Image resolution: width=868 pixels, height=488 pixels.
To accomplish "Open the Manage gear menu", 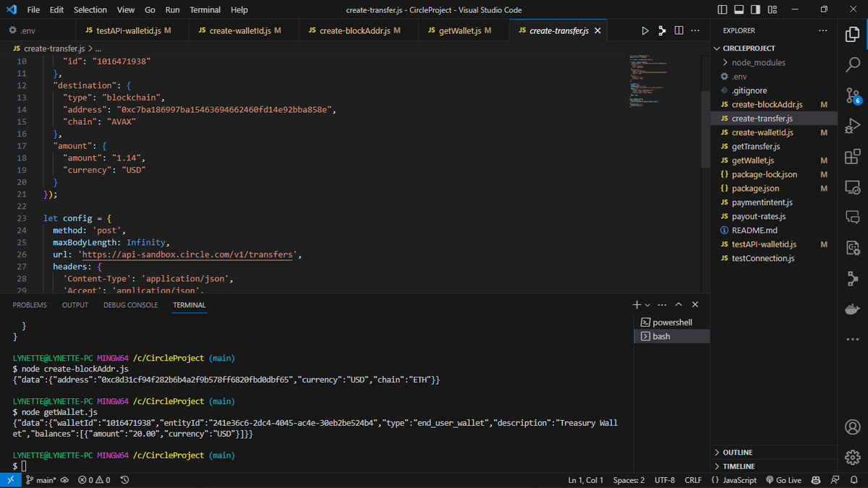I will pyautogui.click(x=853, y=457).
